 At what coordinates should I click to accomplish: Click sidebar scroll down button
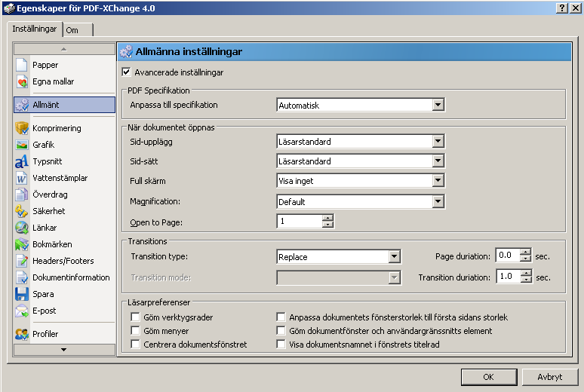pos(64,350)
